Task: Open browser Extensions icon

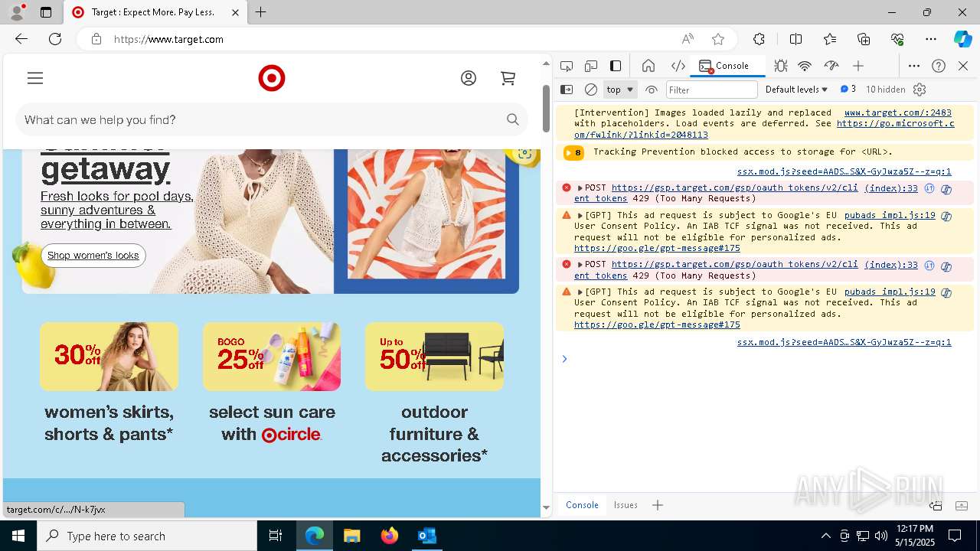Action: [x=759, y=39]
